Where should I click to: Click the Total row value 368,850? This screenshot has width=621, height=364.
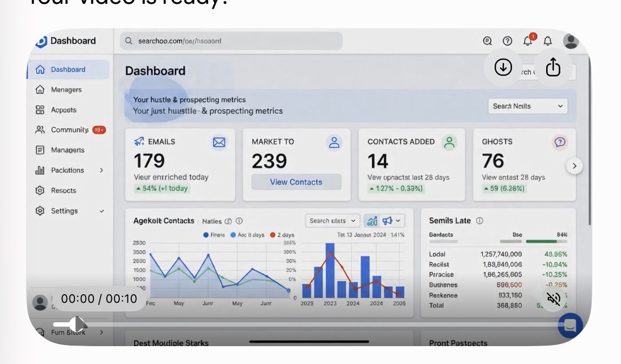[x=509, y=305]
